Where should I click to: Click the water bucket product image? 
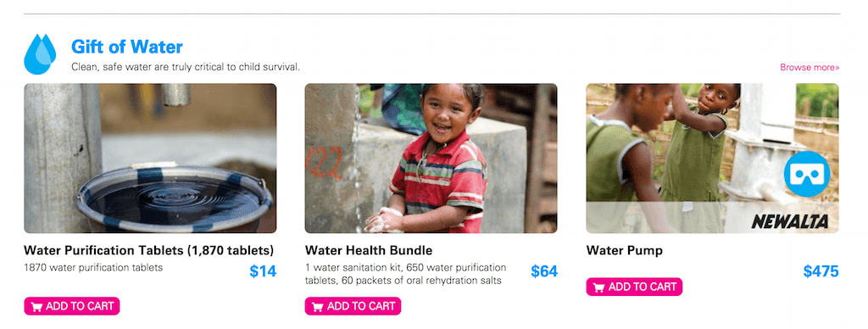[x=150, y=159]
